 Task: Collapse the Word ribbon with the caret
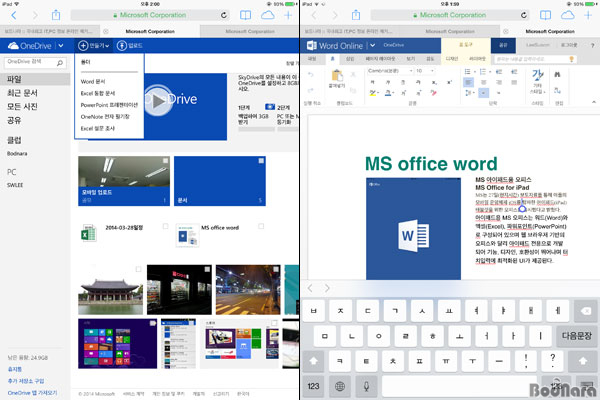(593, 102)
